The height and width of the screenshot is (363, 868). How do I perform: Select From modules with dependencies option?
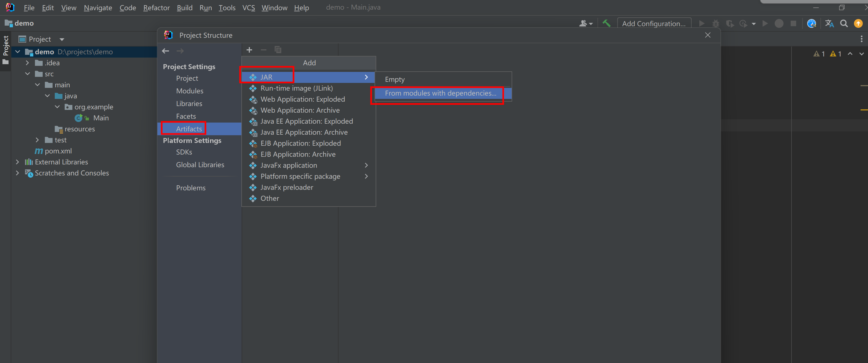coord(441,93)
